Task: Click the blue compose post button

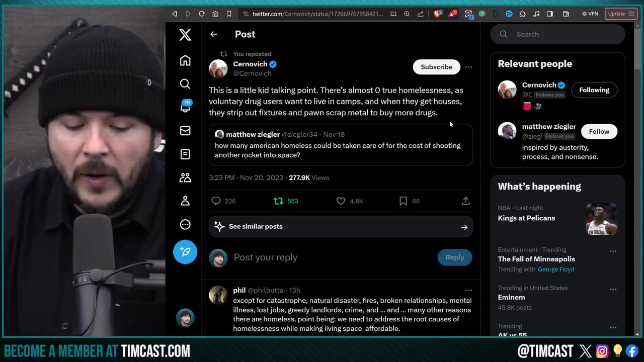Action: tap(185, 252)
